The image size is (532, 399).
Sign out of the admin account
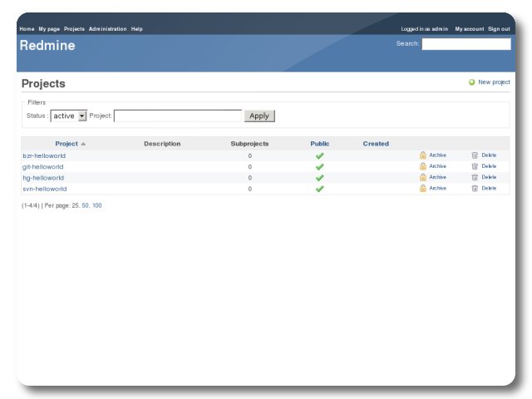(x=499, y=29)
